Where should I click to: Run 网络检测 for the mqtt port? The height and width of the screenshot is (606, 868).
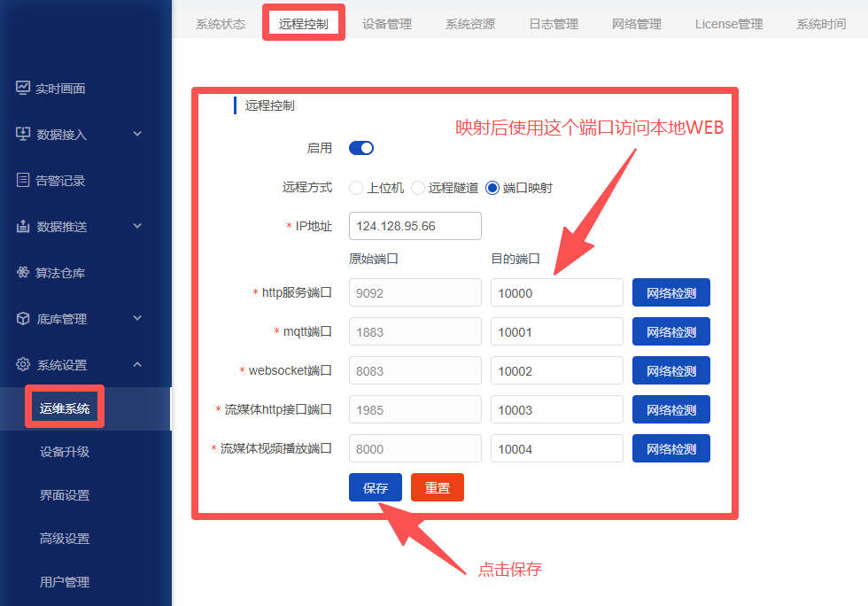[670, 332]
